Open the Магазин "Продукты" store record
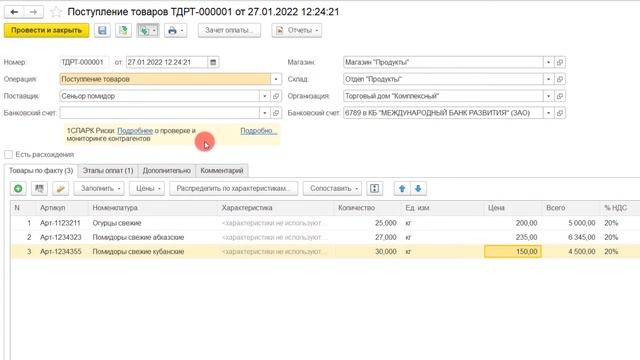This screenshot has height=360, width=640. (560, 62)
